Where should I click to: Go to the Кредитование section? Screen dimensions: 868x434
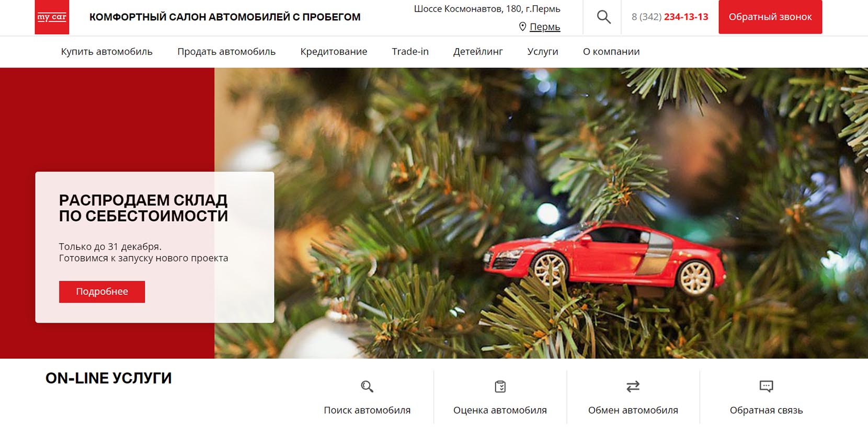tap(334, 52)
